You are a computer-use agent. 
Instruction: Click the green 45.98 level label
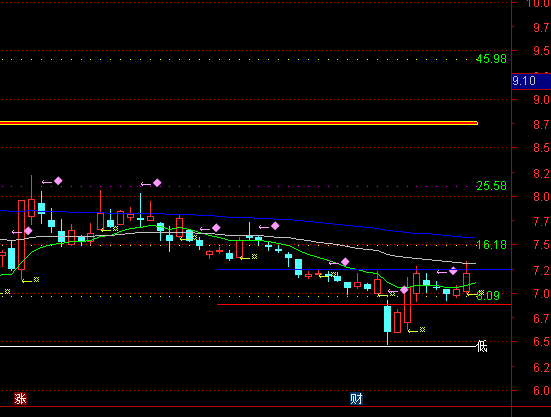tap(491, 59)
